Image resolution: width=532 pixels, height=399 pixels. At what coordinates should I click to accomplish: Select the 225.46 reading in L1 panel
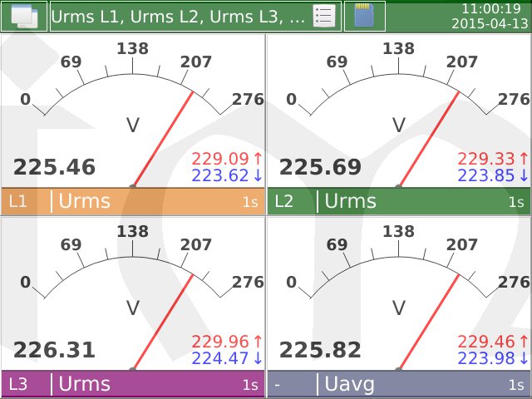click(x=54, y=168)
